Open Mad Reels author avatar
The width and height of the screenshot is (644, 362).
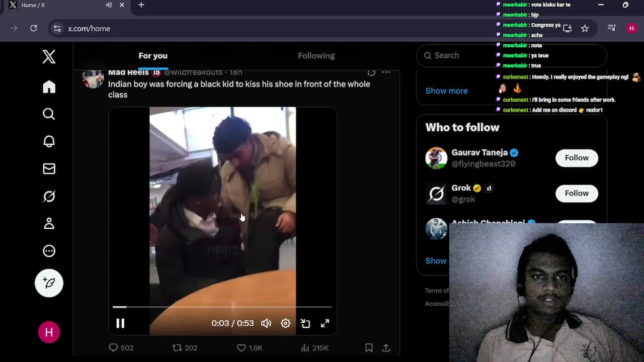[93, 78]
